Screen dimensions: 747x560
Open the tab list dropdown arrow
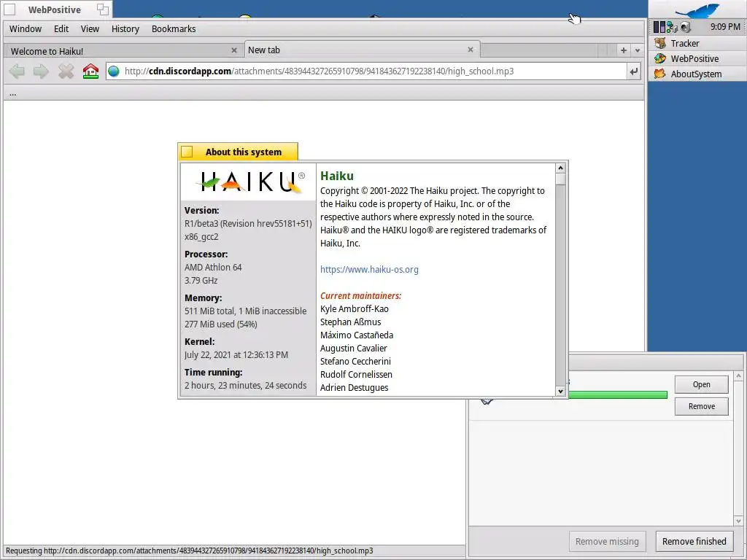click(x=637, y=50)
